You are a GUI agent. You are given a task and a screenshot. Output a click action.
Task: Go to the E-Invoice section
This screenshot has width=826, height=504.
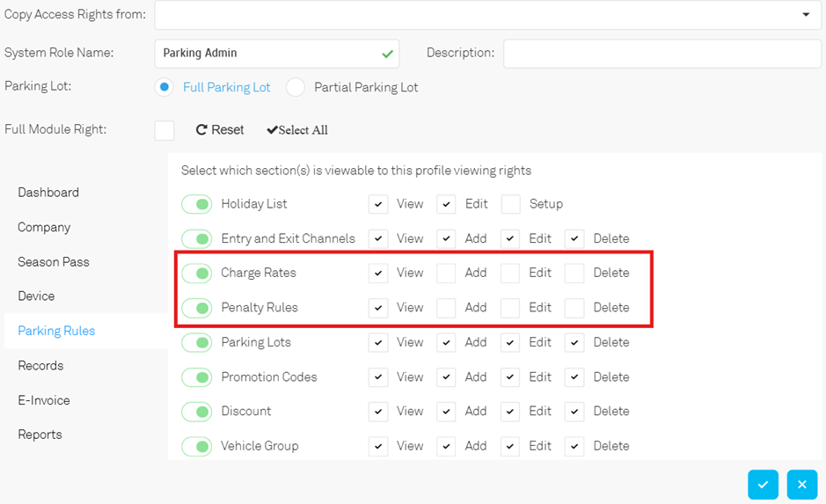pos(44,400)
